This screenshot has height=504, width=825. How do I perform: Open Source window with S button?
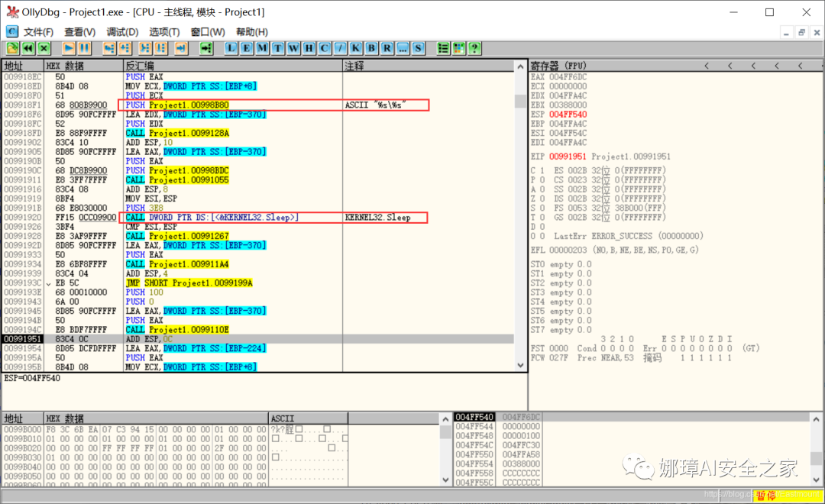point(419,48)
